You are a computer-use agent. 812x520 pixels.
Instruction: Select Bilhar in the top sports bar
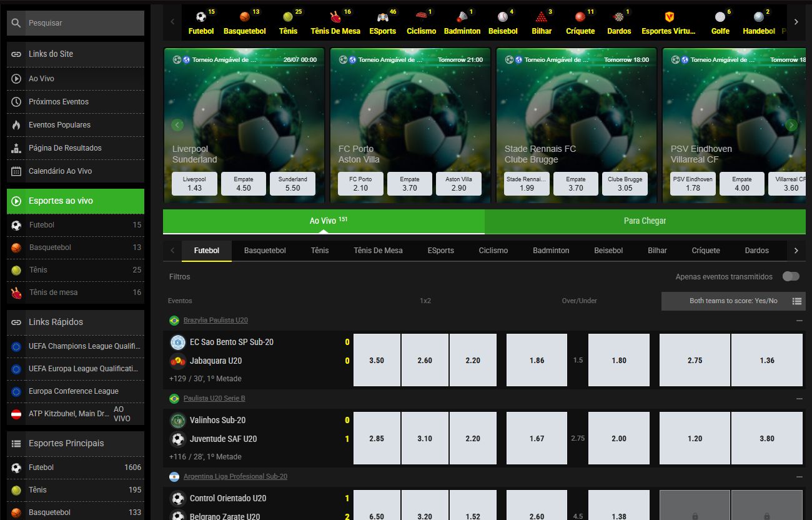click(542, 23)
